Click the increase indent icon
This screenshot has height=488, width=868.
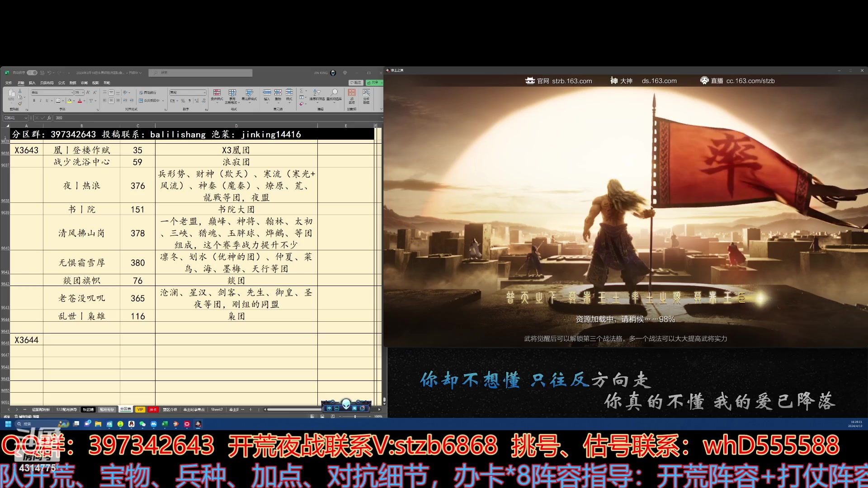(132, 100)
